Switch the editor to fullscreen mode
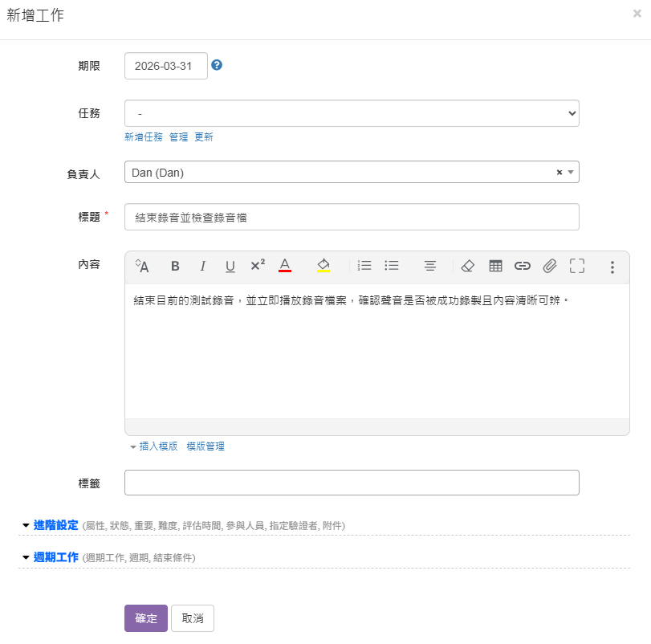The height and width of the screenshot is (644, 651). pyautogui.click(x=577, y=266)
